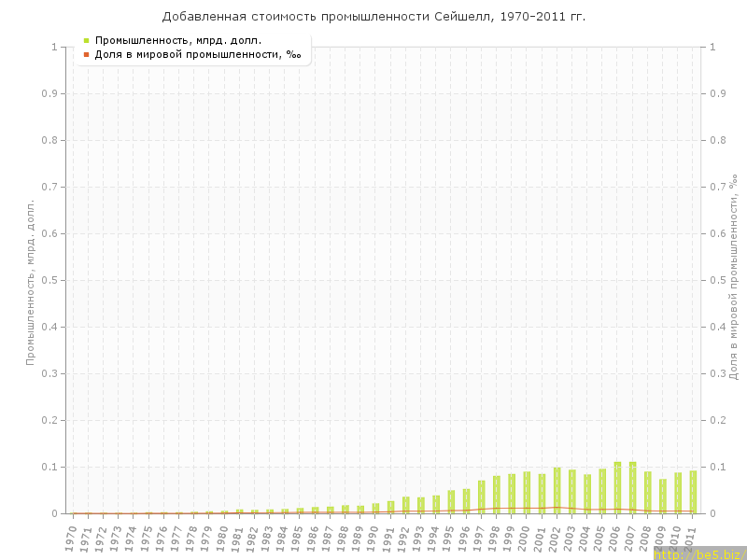Select the 2002 industry bar
Viewport: 747px width, 560px height.
tap(557, 490)
